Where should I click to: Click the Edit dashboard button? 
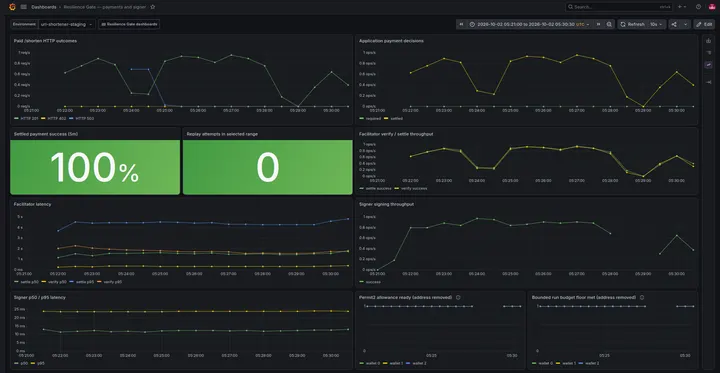(x=704, y=24)
